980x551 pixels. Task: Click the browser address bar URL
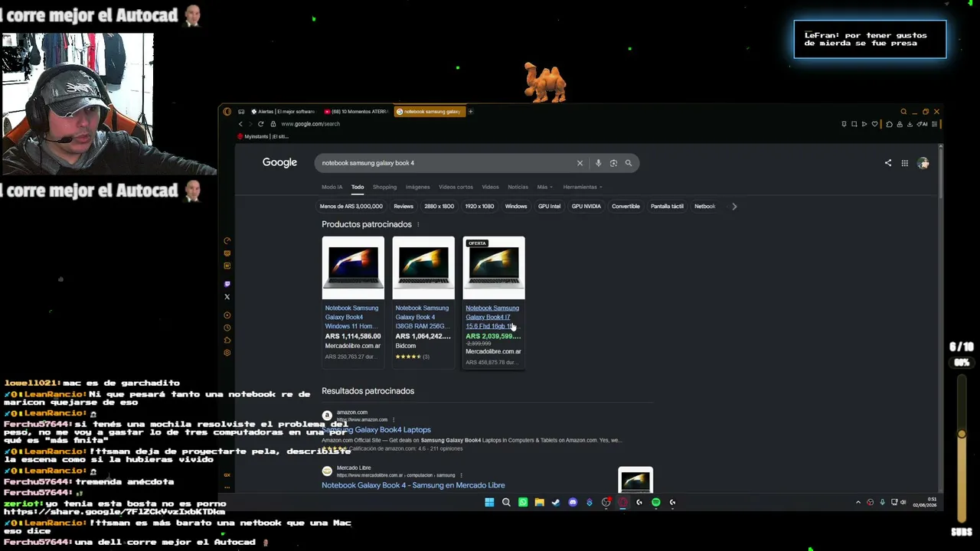[x=310, y=124]
